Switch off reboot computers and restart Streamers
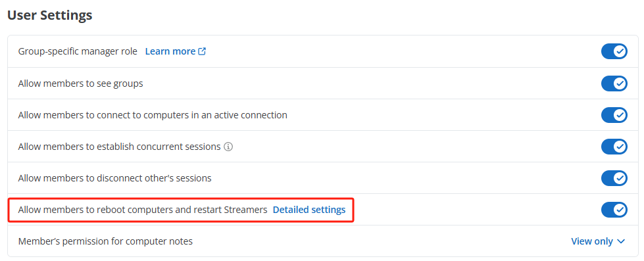 [x=614, y=210]
